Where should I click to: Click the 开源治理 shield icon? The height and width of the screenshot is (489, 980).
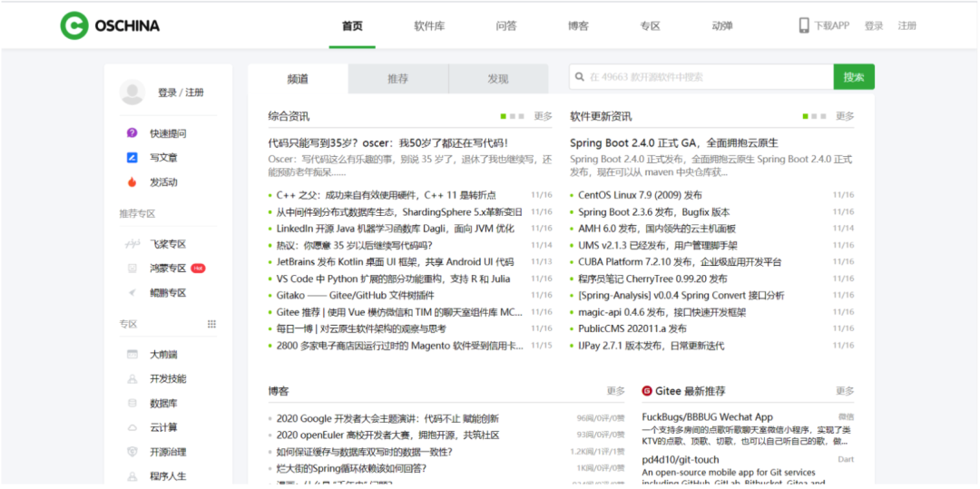tap(132, 452)
